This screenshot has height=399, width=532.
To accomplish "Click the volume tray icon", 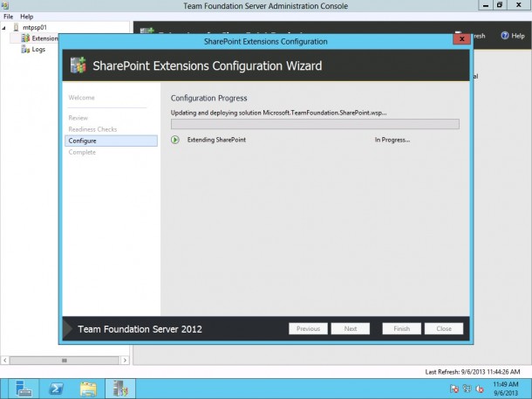I will (x=480, y=389).
